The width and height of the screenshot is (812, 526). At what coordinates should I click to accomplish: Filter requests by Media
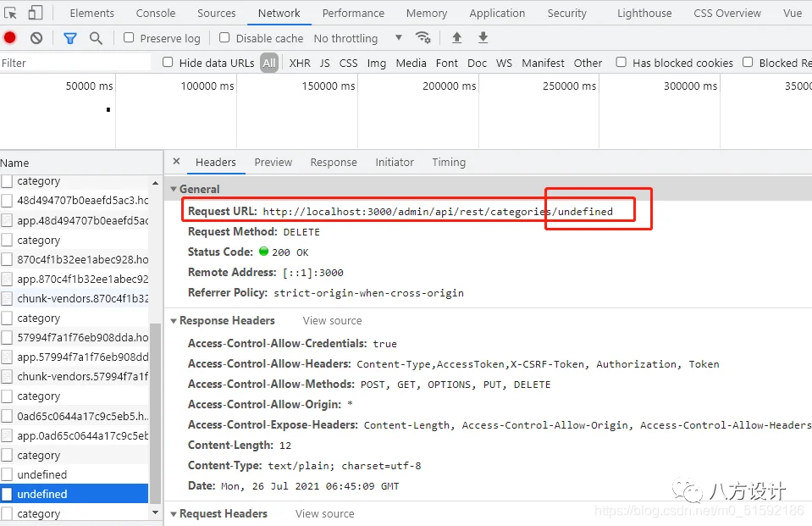412,63
